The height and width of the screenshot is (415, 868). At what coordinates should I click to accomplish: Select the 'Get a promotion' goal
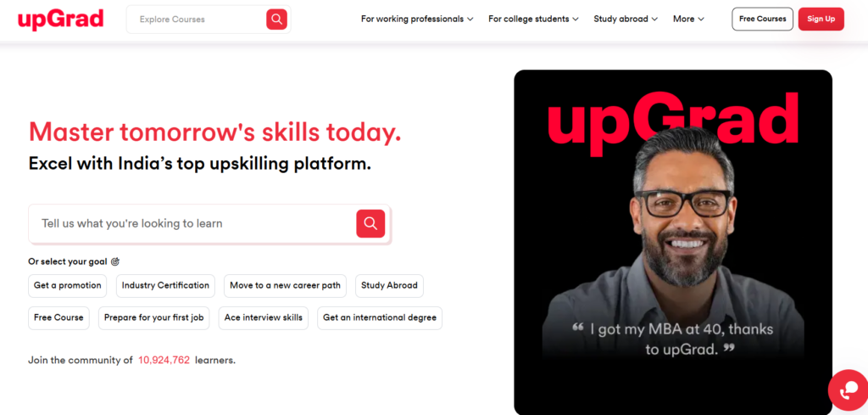click(x=68, y=286)
